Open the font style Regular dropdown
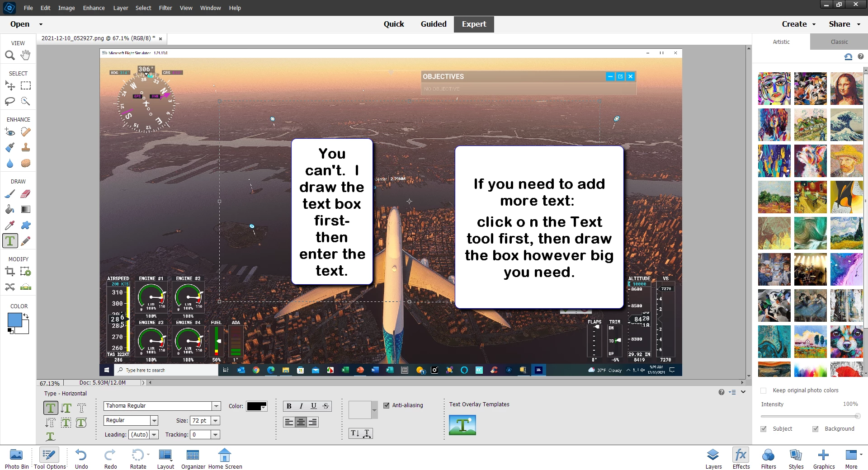Screen dimensions: 868x470 (x=154, y=420)
